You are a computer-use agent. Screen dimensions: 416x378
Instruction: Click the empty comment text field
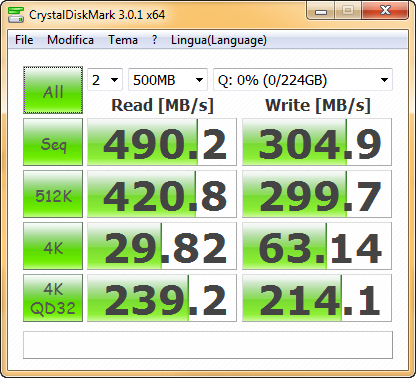click(208, 345)
